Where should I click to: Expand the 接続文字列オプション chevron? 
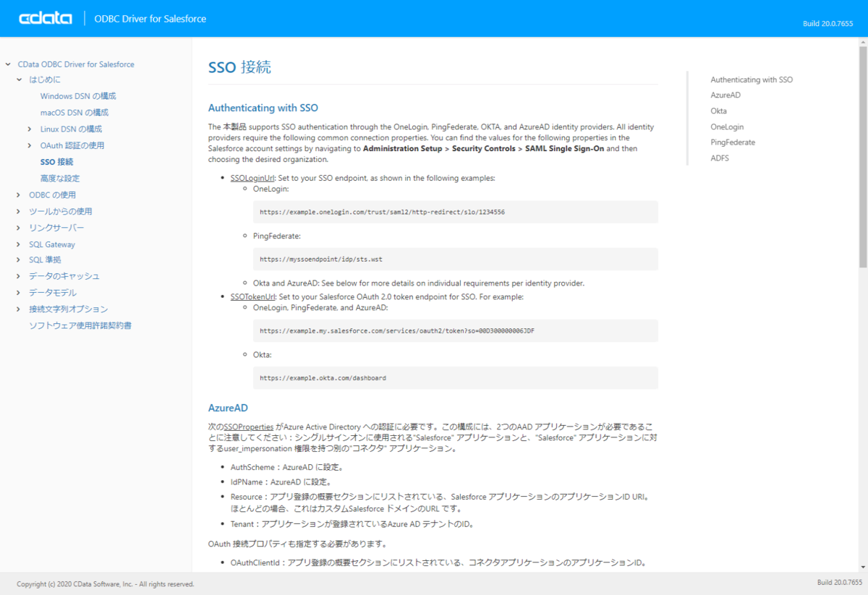point(20,309)
